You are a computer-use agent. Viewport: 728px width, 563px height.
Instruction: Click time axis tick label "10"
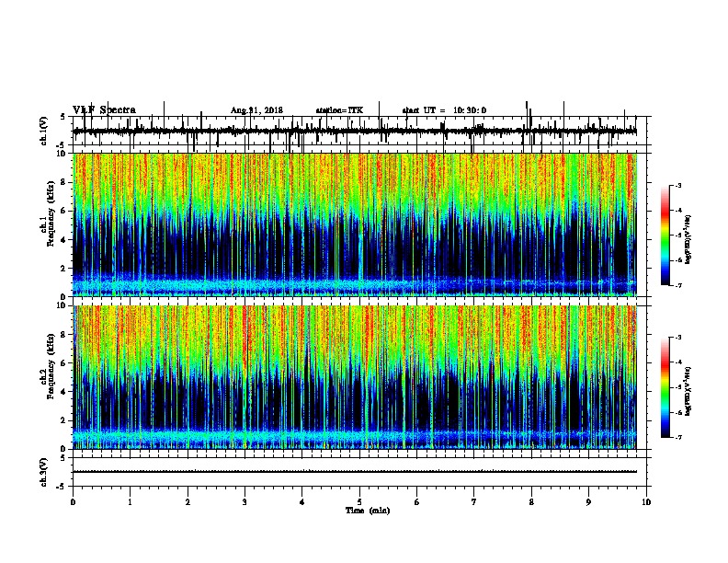click(646, 502)
